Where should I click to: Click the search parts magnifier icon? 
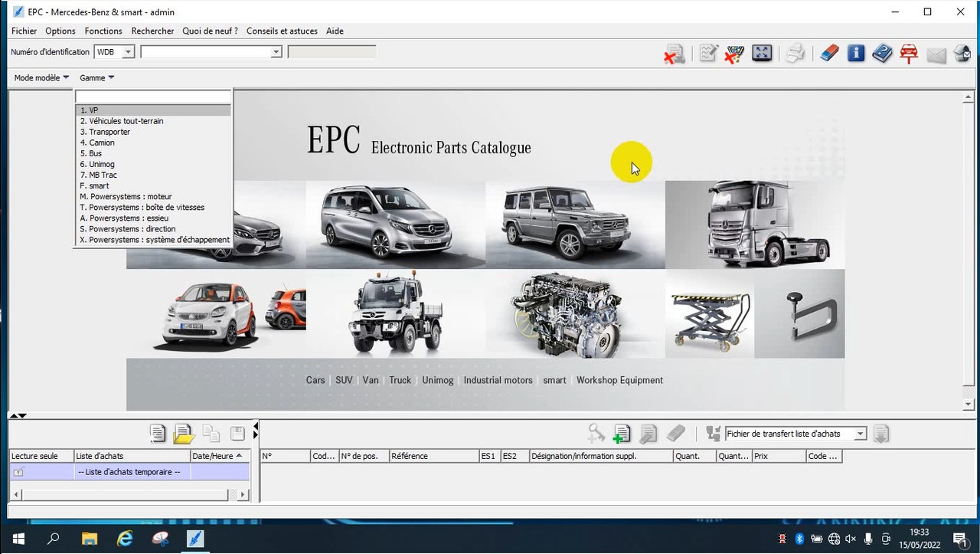click(596, 434)
